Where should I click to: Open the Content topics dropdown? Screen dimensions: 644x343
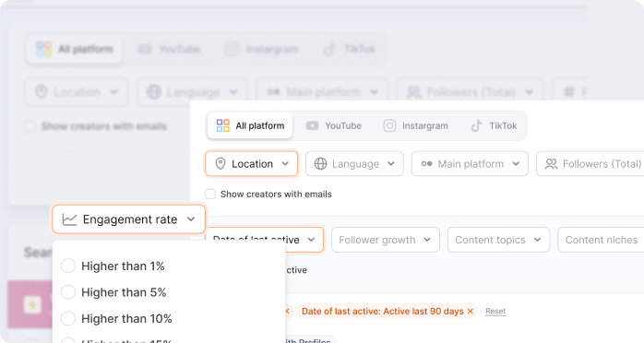(x=498, y=240)
